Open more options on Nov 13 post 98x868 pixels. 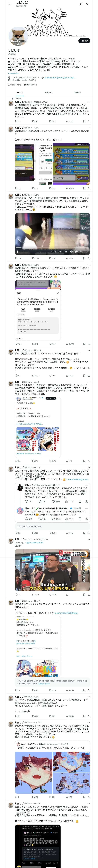89,350
